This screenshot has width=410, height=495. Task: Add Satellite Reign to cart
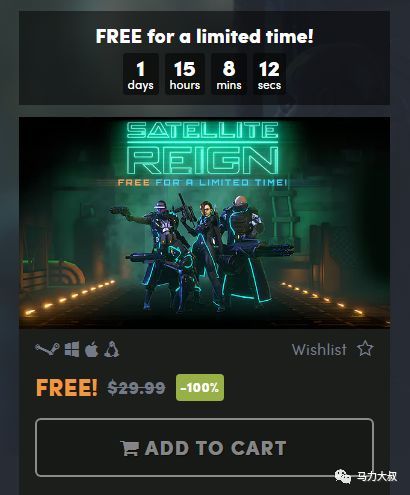point(204,448)
